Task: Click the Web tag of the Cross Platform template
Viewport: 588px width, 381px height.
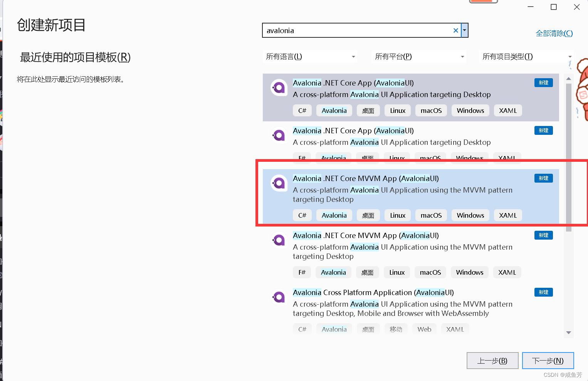Action: point(424,329)
